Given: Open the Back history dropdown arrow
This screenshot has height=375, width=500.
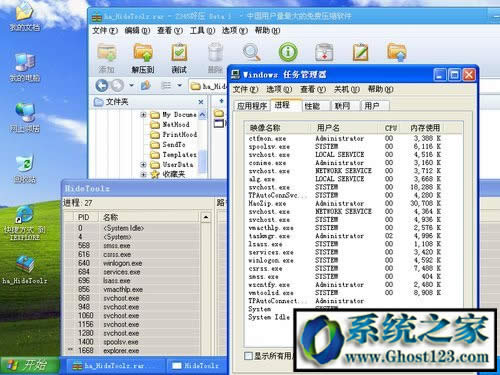Looking at the screenshot, I should [131, 86].
